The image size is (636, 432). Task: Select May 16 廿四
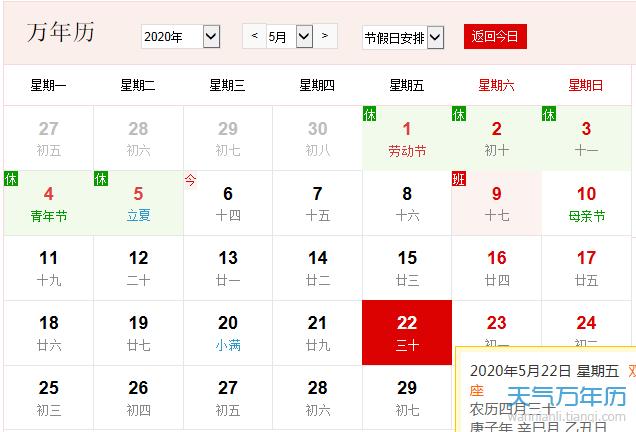click(496, 268)
